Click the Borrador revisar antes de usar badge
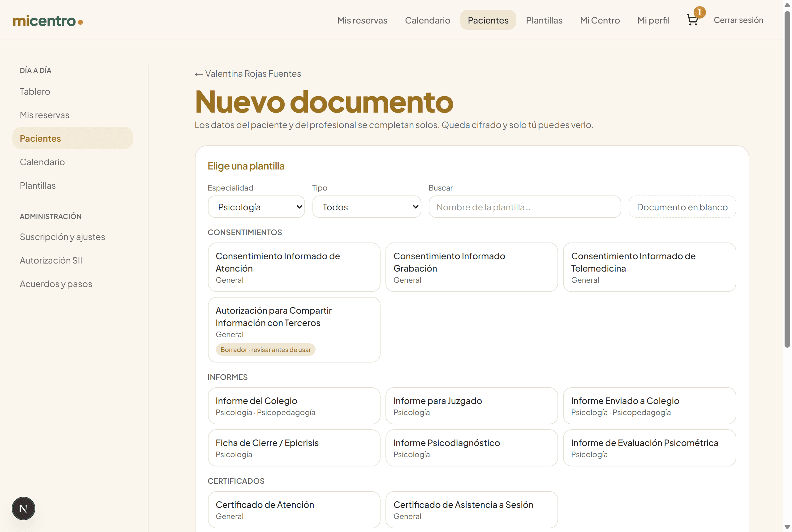 click(x=265, y=350)
